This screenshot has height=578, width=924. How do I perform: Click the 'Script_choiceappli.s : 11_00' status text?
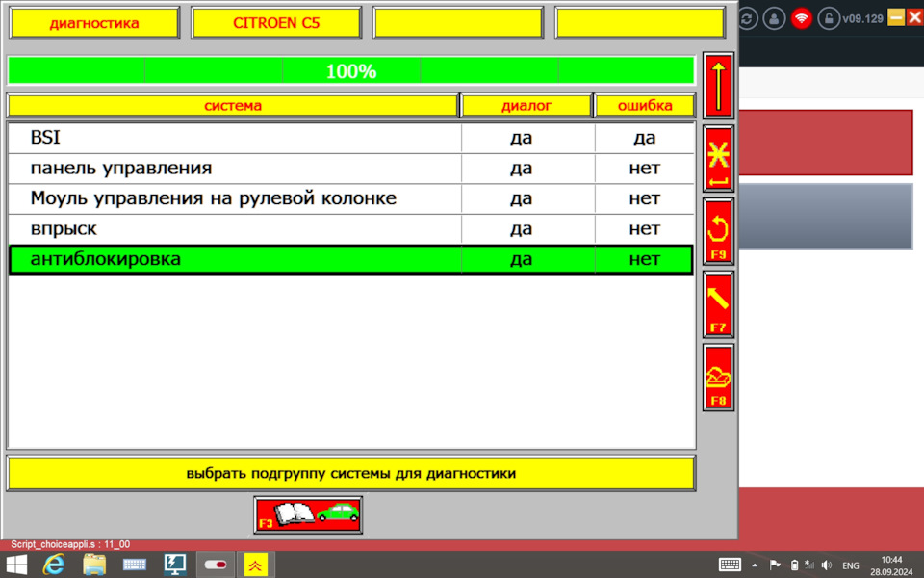pos(70,544)
